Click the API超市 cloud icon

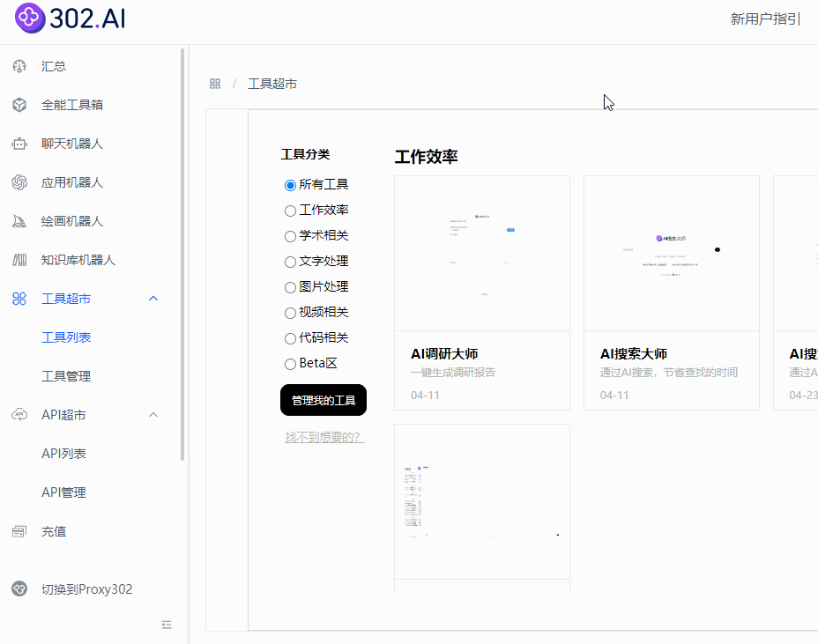tap(19, 415)
